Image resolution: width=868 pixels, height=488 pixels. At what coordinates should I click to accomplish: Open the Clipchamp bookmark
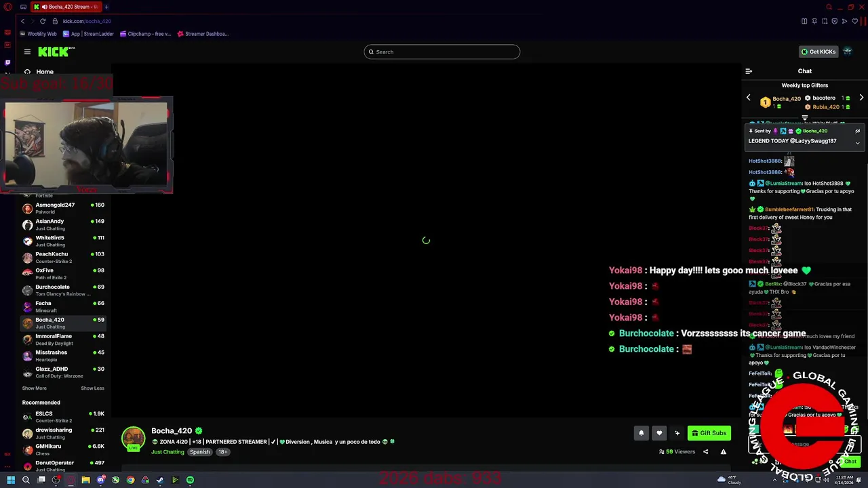click(x=146, y=34)
